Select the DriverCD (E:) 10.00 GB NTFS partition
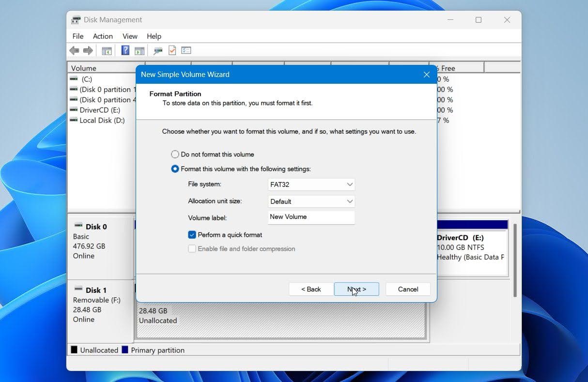The height and width of the screenshot is (382, 588). point(472,247)
